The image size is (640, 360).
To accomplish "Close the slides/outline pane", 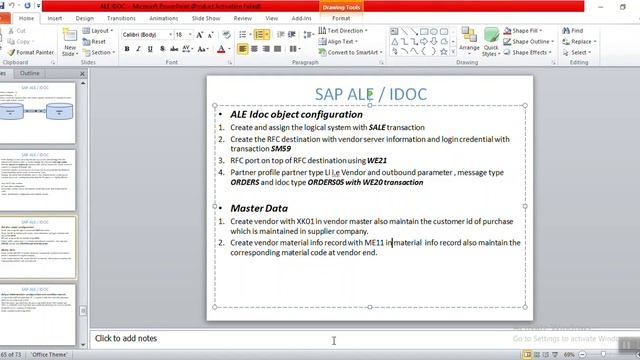I will pyautogui.click(x=82, y=74).
